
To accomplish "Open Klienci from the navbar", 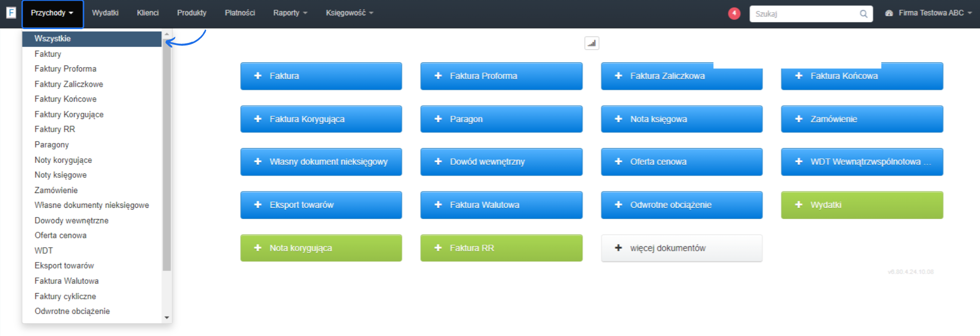I will tap(148, 13).
